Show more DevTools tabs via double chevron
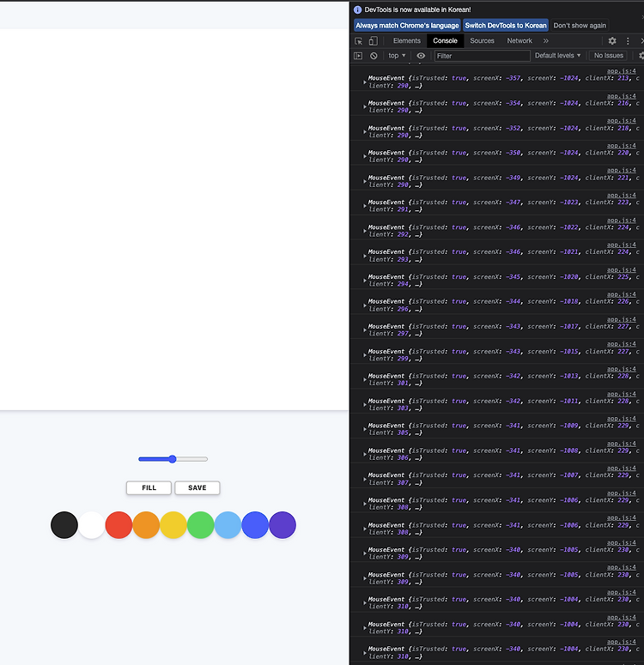 click(x=546, y=40)
